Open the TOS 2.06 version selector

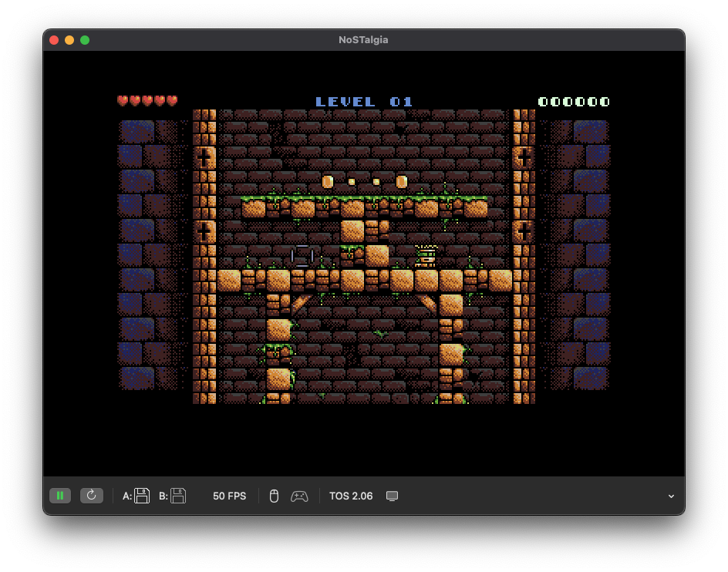tap(351, 496)
